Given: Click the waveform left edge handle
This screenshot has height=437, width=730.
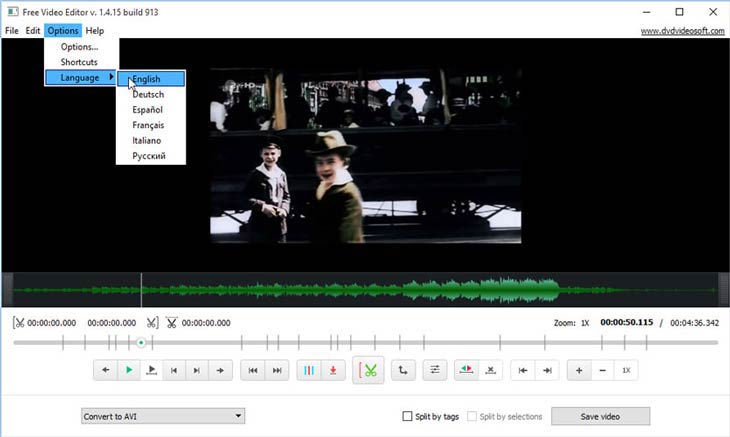Looking at the screenshot, I should pyautogui.click(x=7, y=289).
